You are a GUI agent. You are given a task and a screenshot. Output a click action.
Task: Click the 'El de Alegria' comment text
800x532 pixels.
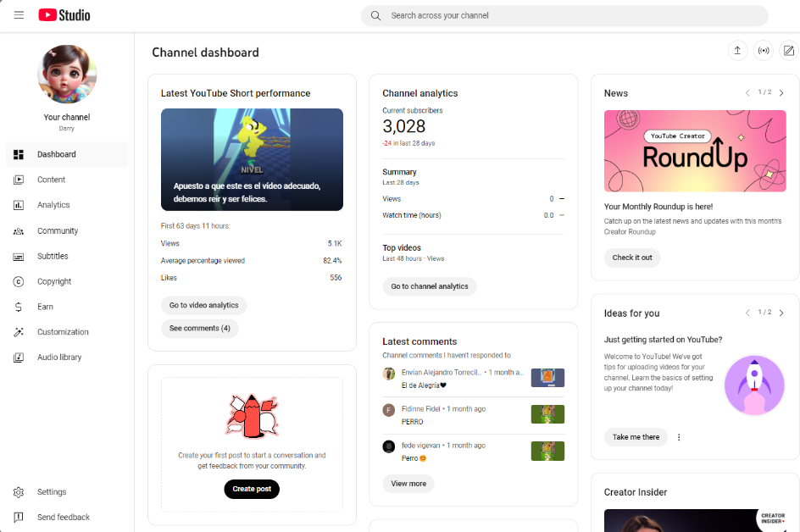pos(424,385)
